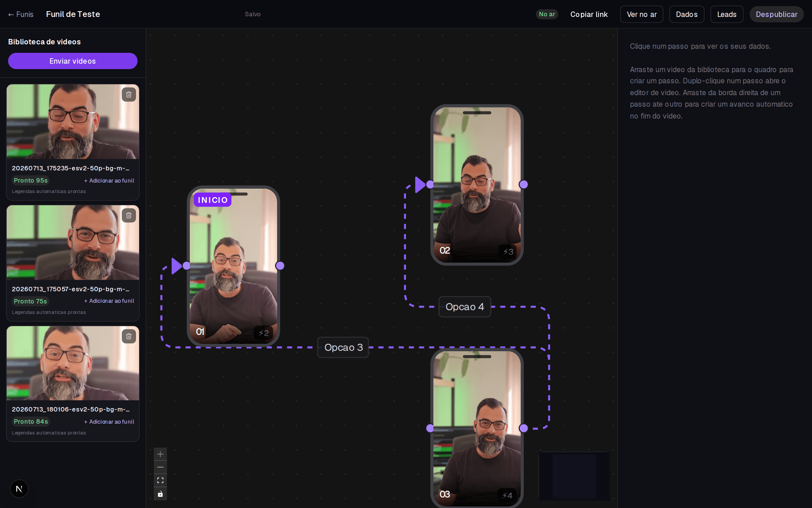
Task: Toggle canvas interactivity lock
Action: [x=160, y=494]
